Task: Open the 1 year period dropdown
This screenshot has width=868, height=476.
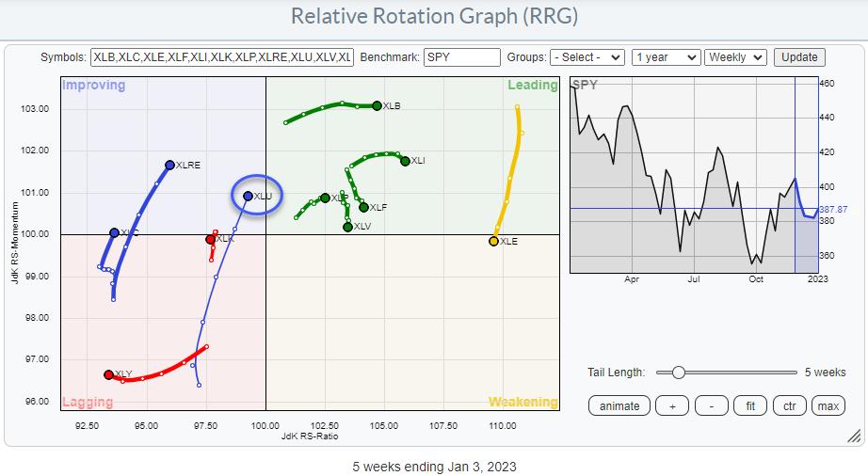Action: 667,57
